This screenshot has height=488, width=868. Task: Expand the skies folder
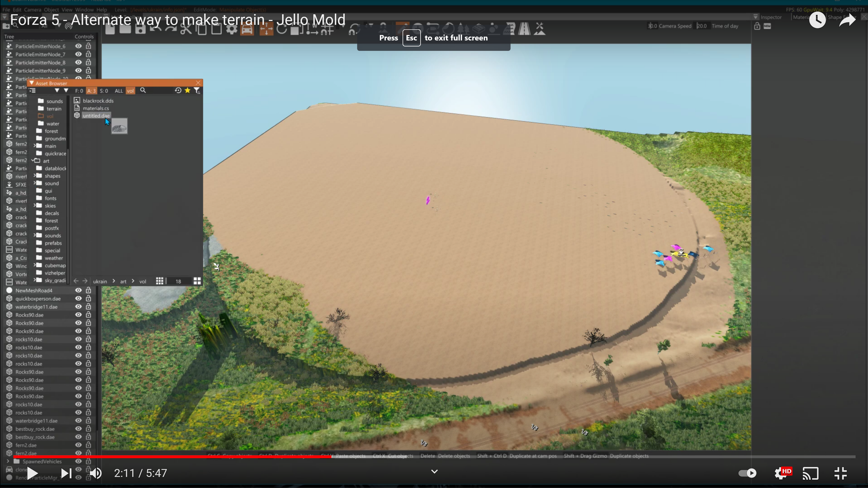(34, 205)
